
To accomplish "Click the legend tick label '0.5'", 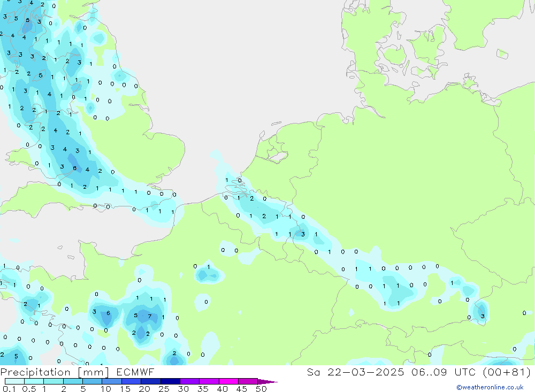I will pyautogui.click(x=29, y=389).
